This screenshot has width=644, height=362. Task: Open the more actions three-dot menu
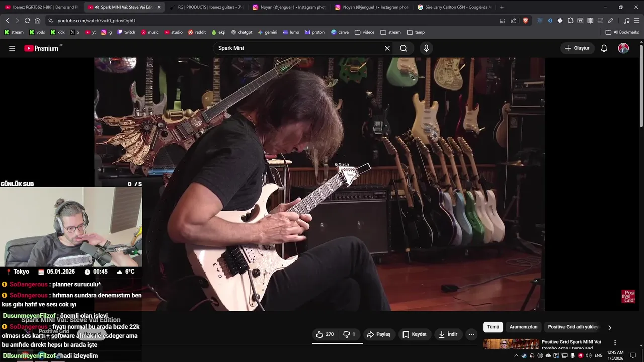(x=471, y=334)
